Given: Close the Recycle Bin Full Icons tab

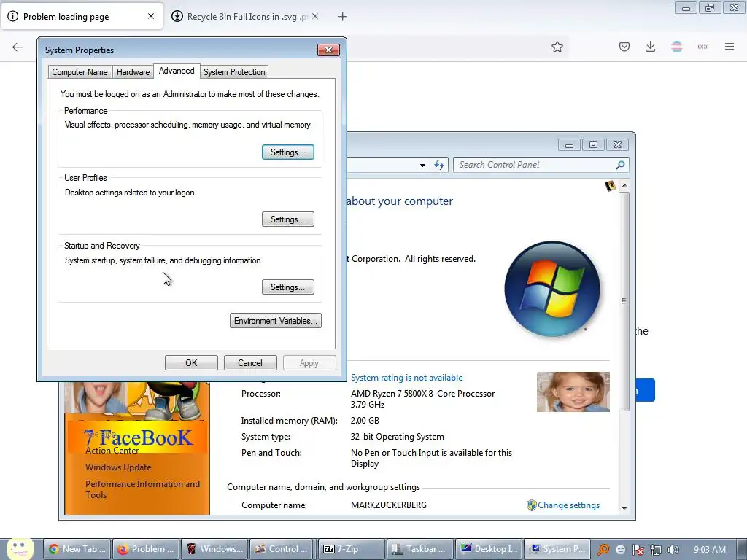Looking at the screenshot, I should [x=315, y=16].
